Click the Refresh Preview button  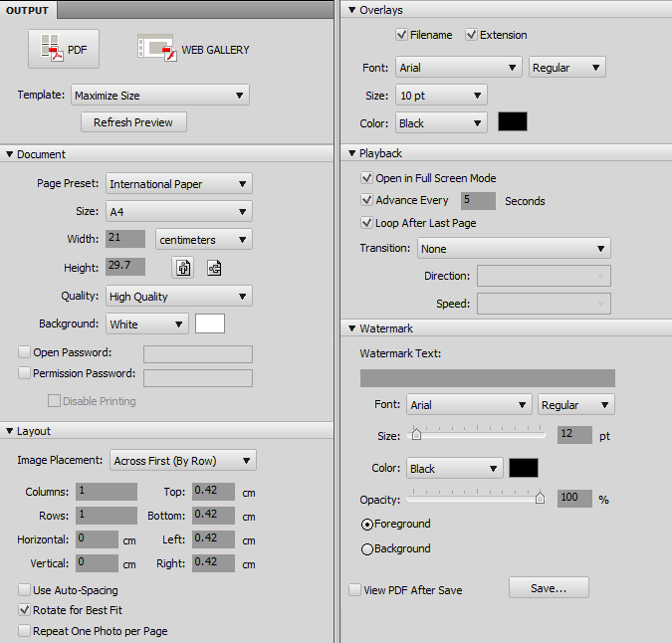133,122
